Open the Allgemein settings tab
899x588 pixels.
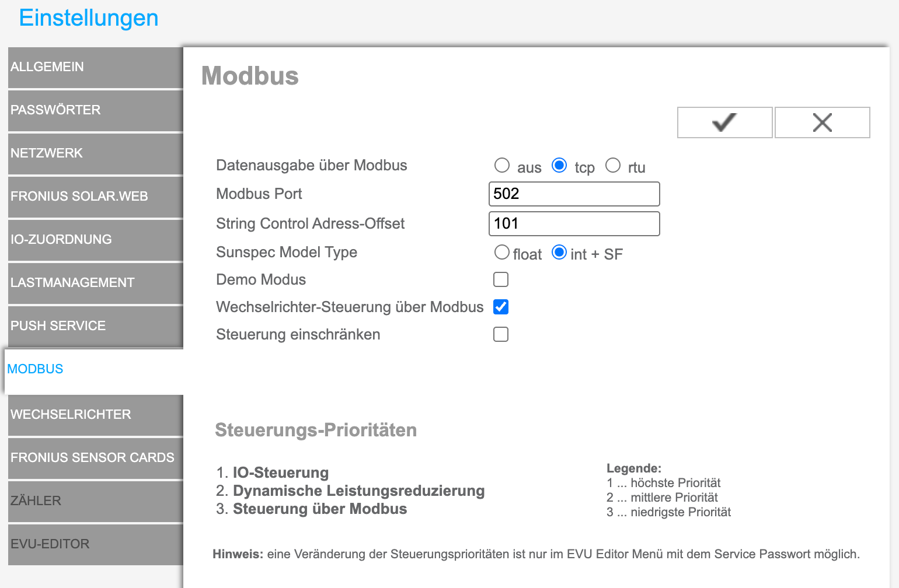(x=96, y=67)
